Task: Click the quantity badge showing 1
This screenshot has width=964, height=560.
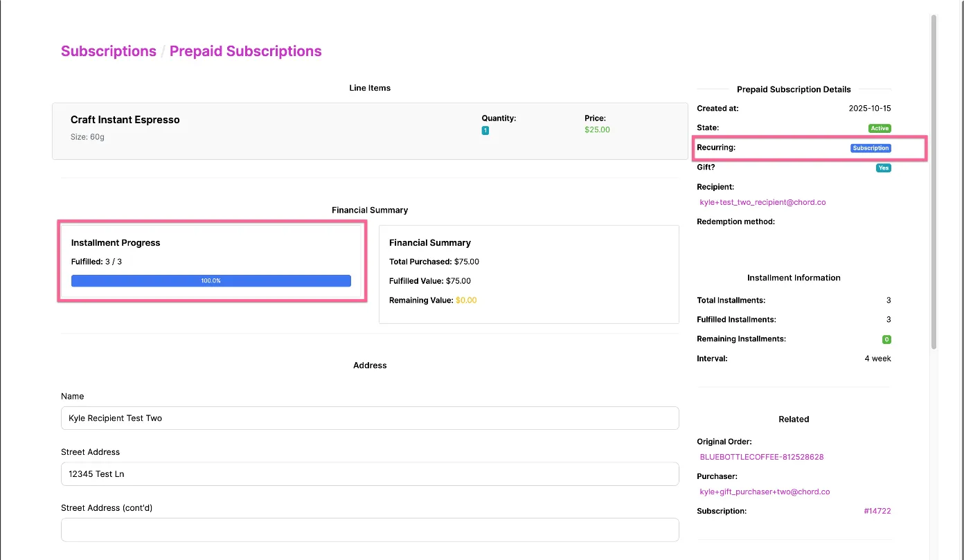Action: pyautogui.click(x=485, y=130)
